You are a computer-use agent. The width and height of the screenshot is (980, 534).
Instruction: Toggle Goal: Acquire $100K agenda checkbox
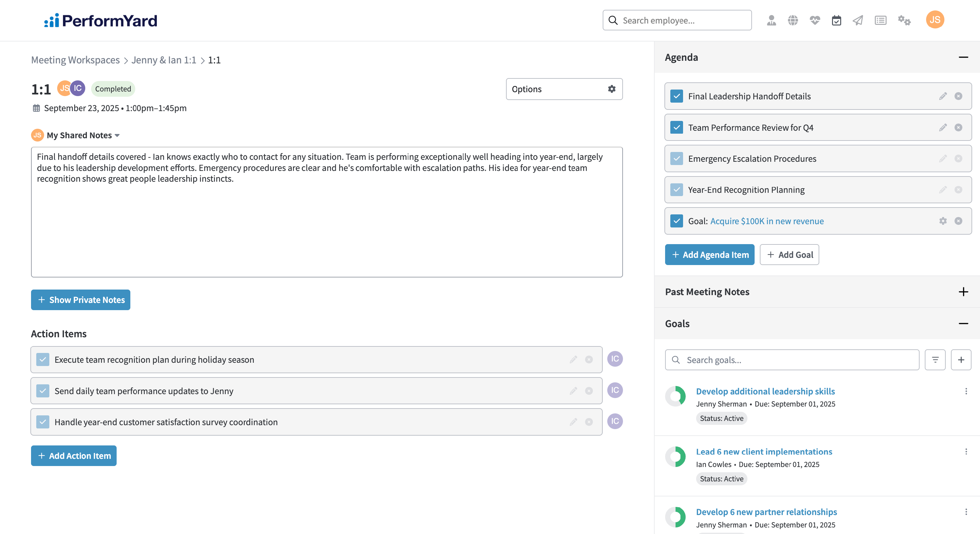[x=677, y=221]
